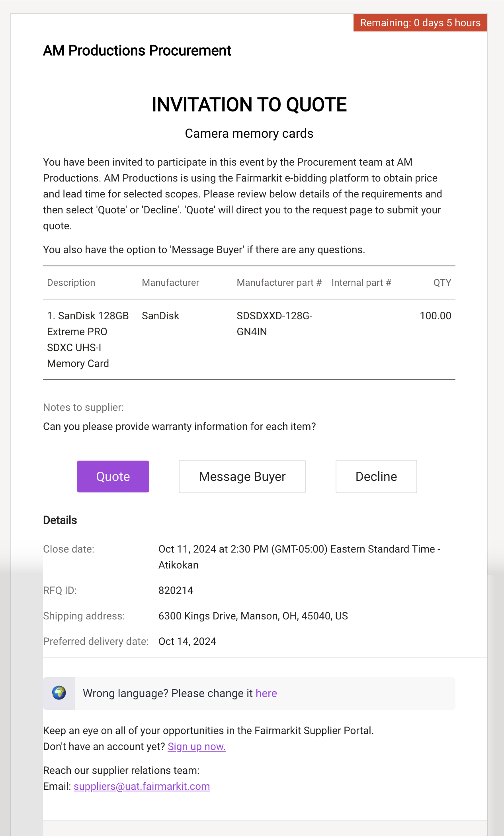Select delivery date Oct 14, 2024
The height and width of the screenshot is (836, 504).
(x=188, y=641)
